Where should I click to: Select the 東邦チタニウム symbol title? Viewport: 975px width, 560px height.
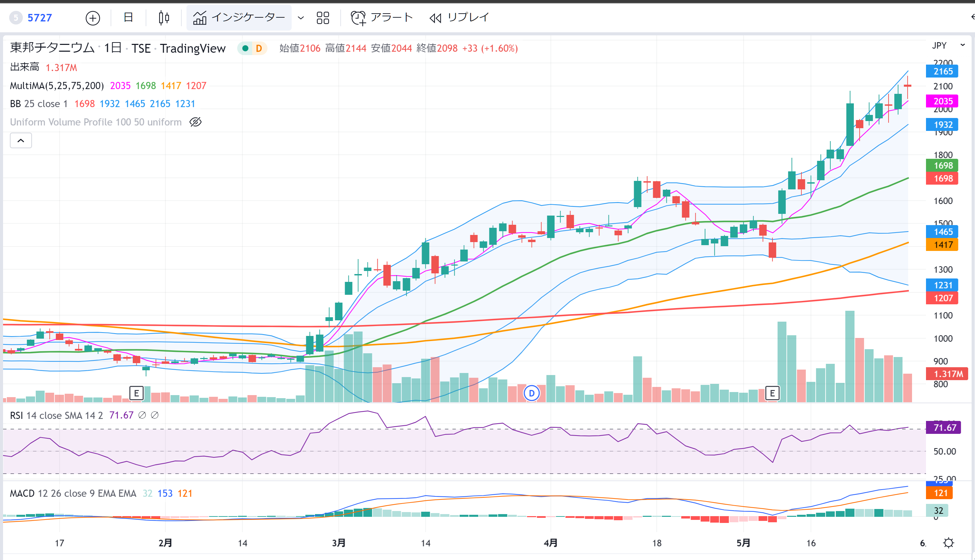click(x=52, y=48)
